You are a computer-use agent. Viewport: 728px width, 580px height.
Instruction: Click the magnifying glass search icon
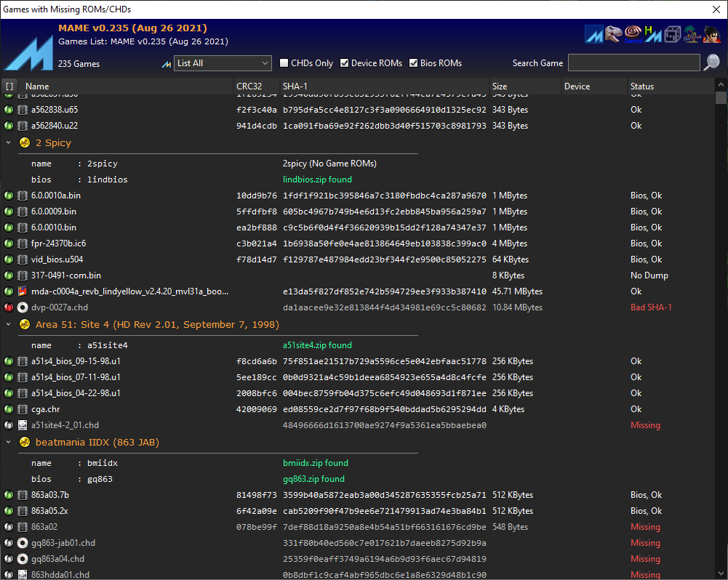coord(711,63)
